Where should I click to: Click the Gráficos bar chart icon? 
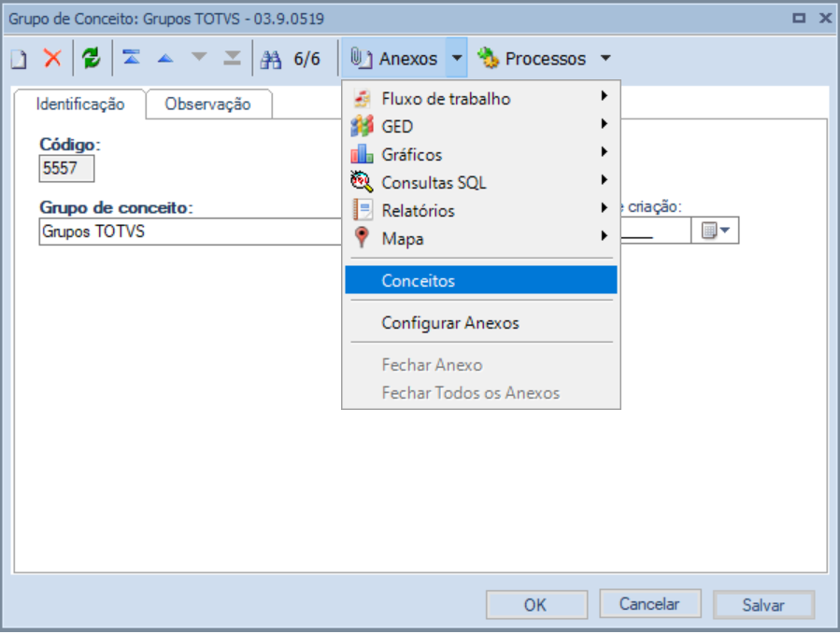pos(362,154)
